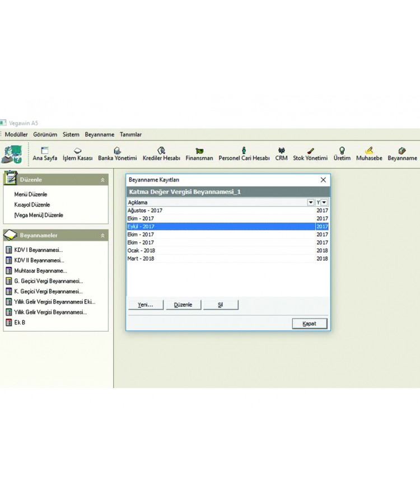Click the Yeni... button

point(145,305)
